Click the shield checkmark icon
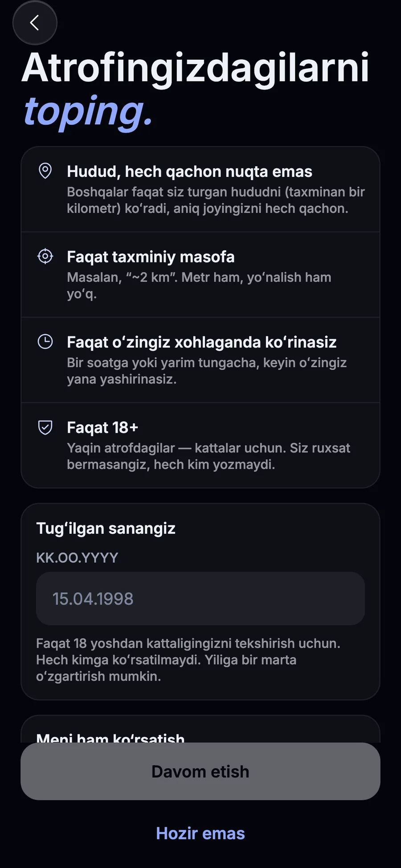 45,427
